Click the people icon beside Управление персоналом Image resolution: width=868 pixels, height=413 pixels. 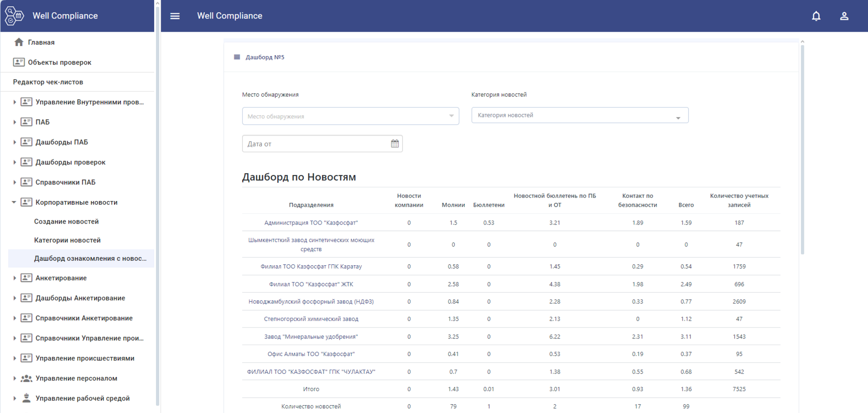[x=27, y=378]
